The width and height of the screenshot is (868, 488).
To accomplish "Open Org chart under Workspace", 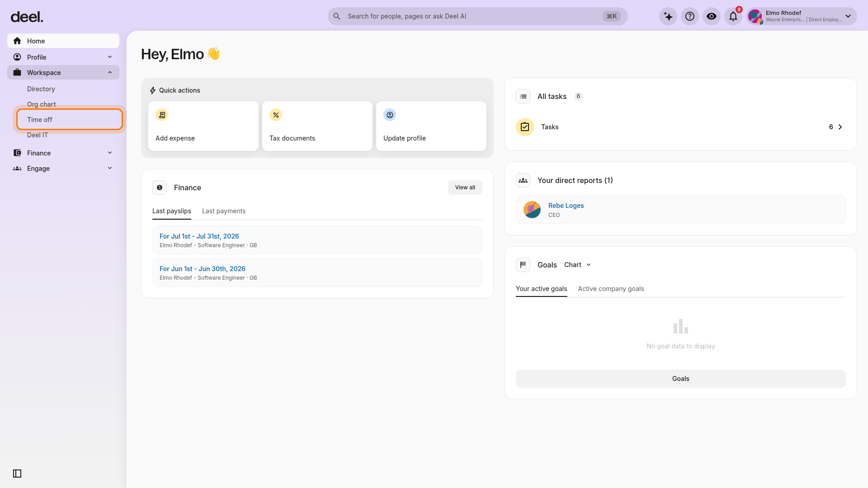I will (42, 104).
